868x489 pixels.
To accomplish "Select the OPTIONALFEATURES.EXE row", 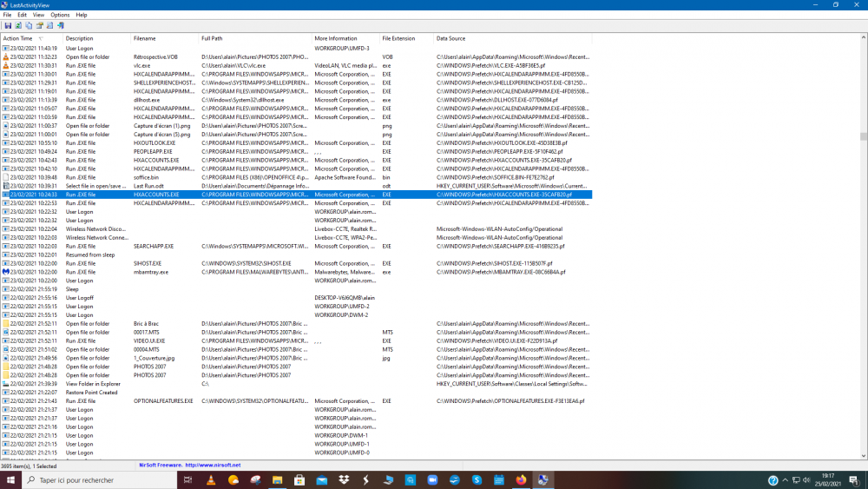I will click(x=297, y=401).
